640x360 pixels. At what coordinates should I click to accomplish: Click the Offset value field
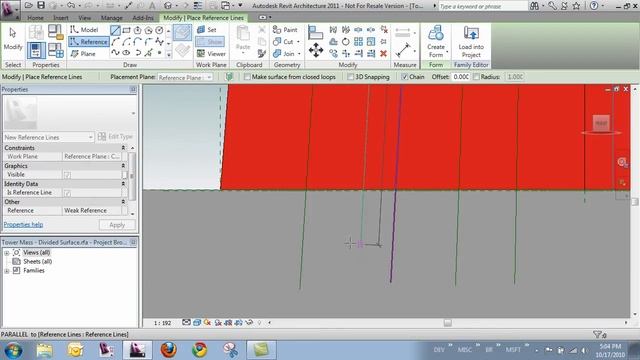click(x=461, y=77)
